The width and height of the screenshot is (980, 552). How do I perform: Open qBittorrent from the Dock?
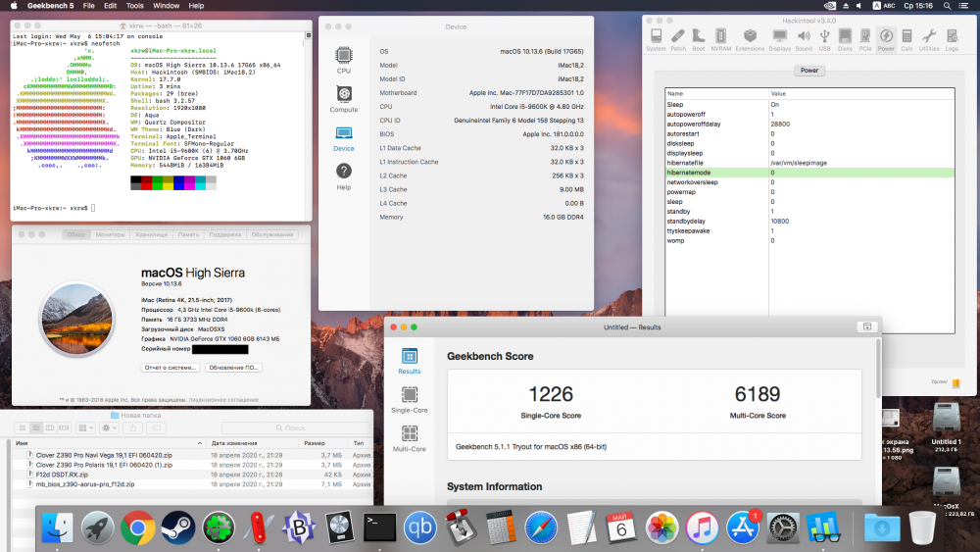[x=420, y=528]
